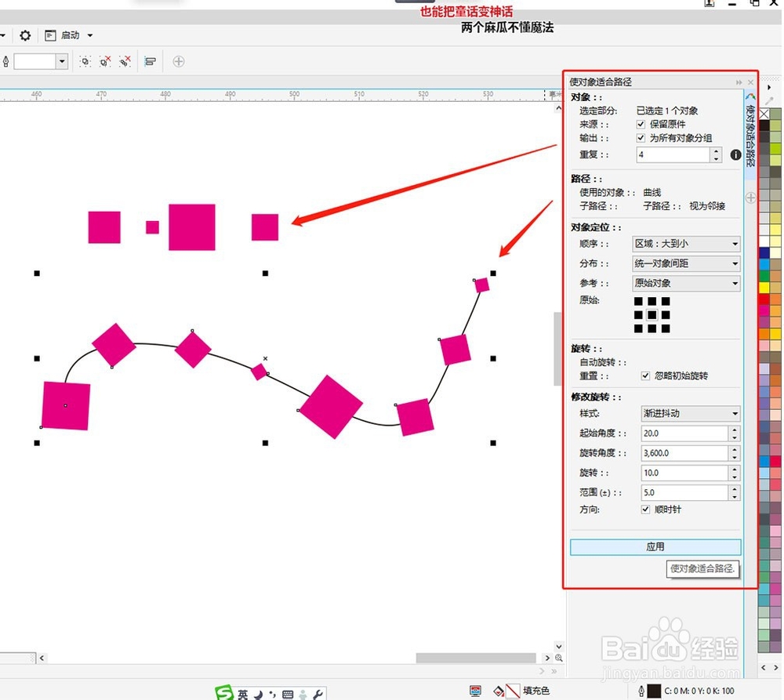This screenshot has width=784, height=700.
Task: Close the 使对象适合路径 docker
Action: (x=750, y=82)
